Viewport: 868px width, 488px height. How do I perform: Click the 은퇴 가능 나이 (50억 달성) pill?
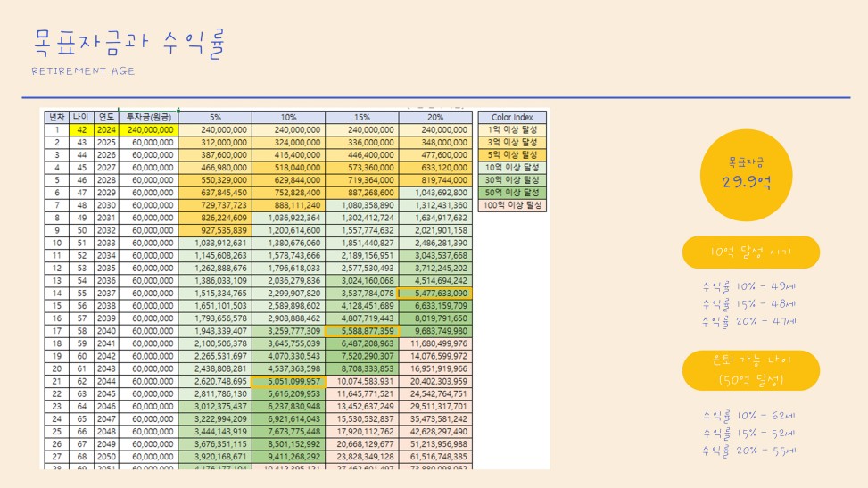coord(749,369)
